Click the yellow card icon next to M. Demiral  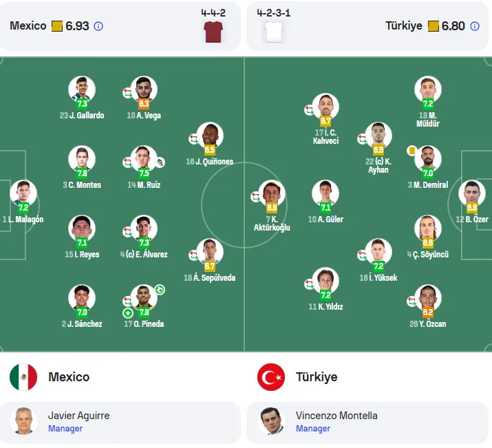(411, 151)
